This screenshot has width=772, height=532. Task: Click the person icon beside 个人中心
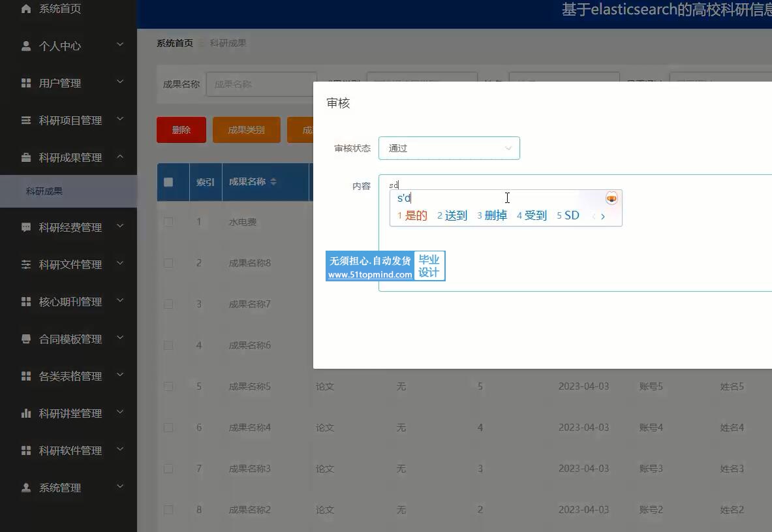tap(26, 46)
